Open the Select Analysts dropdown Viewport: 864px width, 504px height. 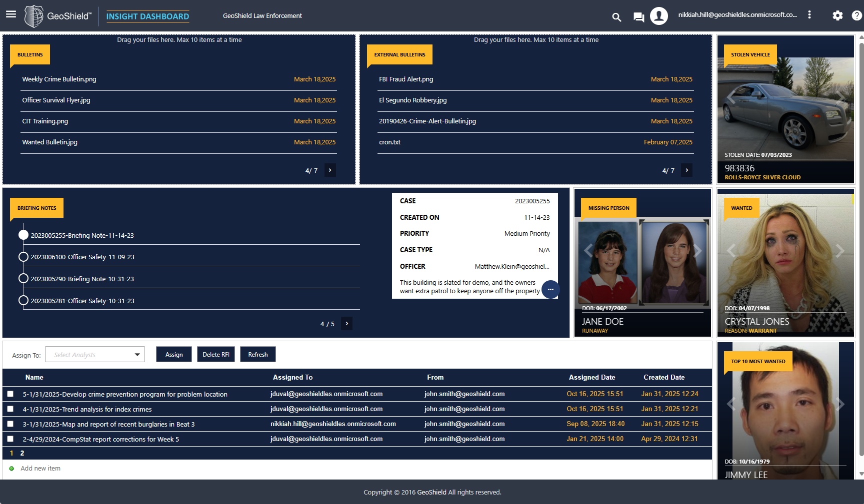tap(95, 355)
